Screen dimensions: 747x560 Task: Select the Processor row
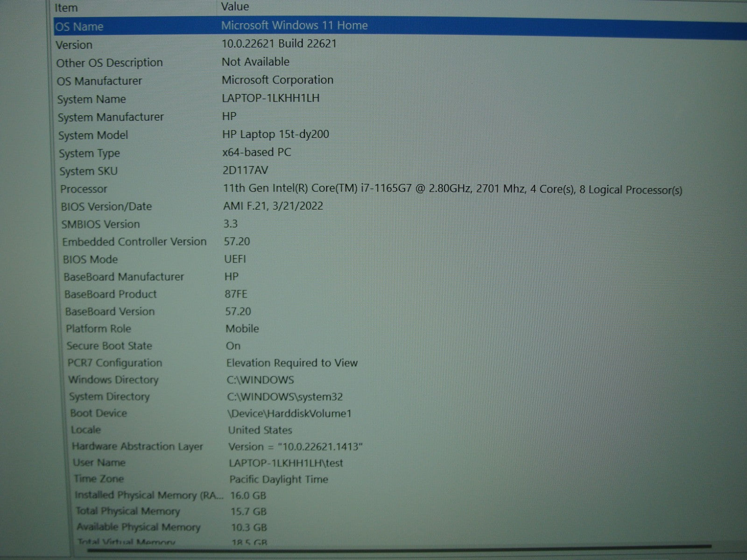pyautogui.click(x=84, y=189)
